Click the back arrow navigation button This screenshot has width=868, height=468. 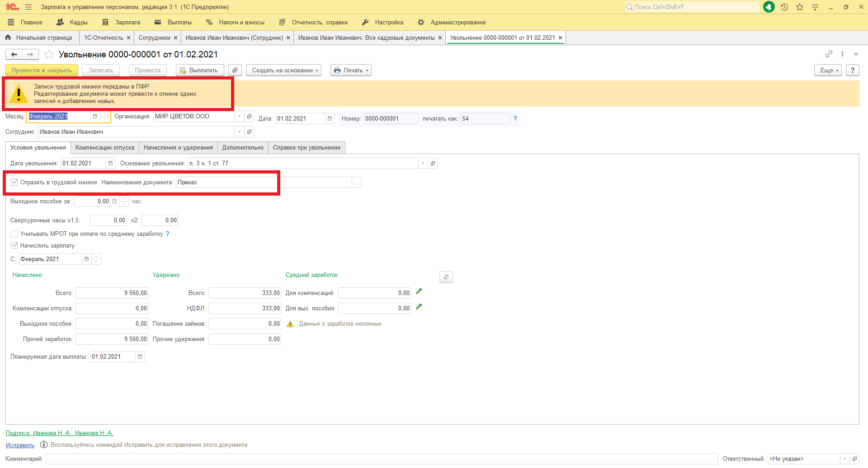tap(14, 55)
